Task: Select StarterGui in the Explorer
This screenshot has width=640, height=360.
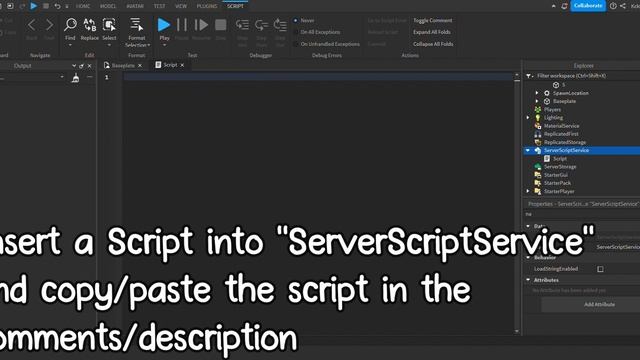Action: pyautogui.click(x=556, y=175)
